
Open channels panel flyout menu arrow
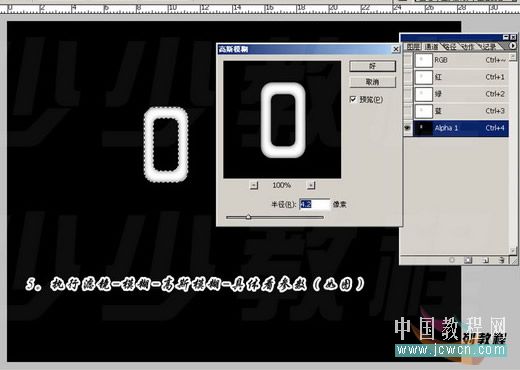click(513, 46)
